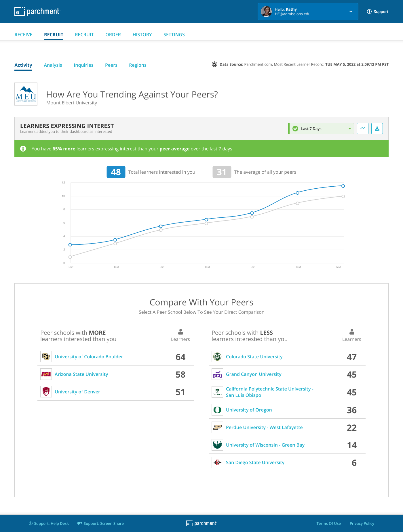The width and height of the screenshot is (403, 532).
Task: Open the Last 7 Days dropdown
Action: [x=321, y=129]
